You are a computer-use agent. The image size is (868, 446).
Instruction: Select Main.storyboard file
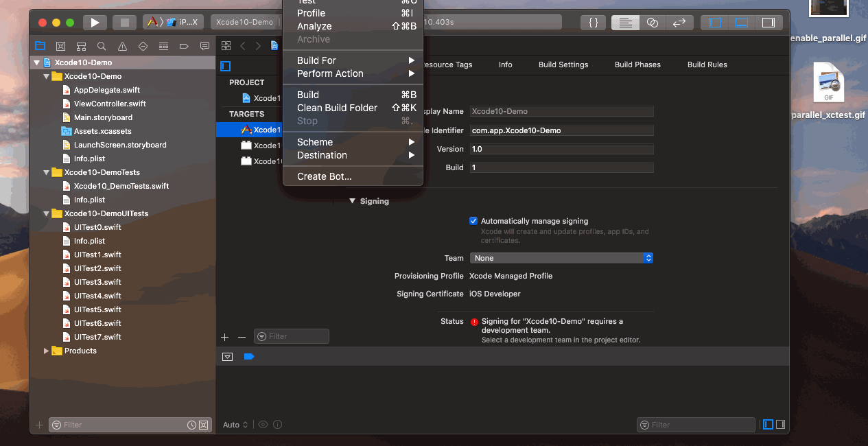coord(103,117)
